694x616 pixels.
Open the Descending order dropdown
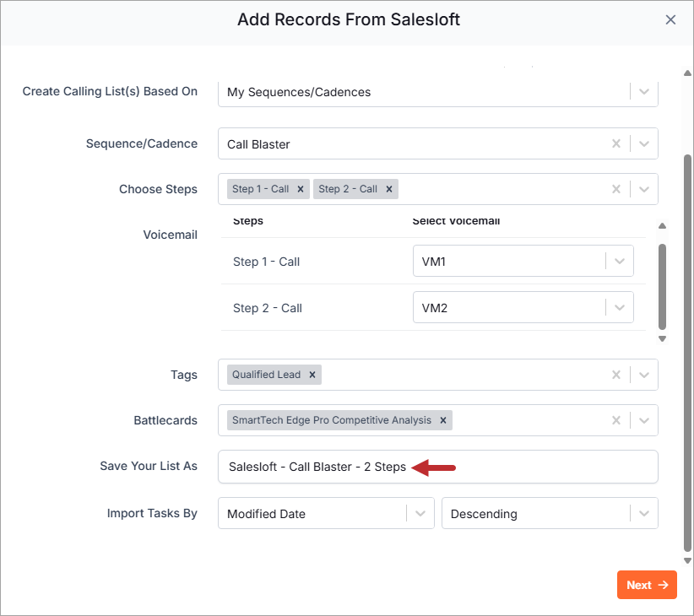(550, 513)
